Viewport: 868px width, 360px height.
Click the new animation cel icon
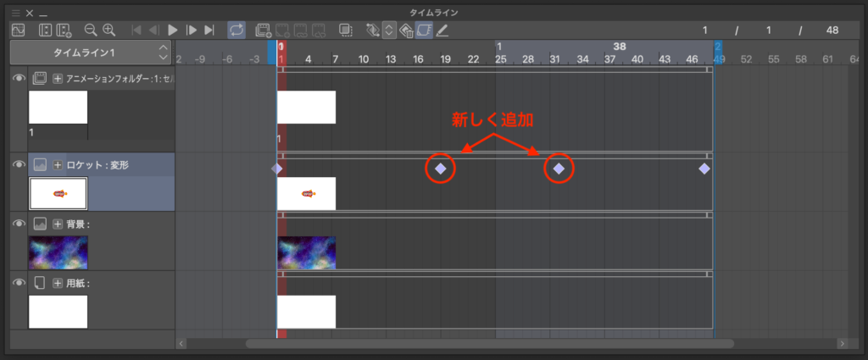(x=264, y=30)
